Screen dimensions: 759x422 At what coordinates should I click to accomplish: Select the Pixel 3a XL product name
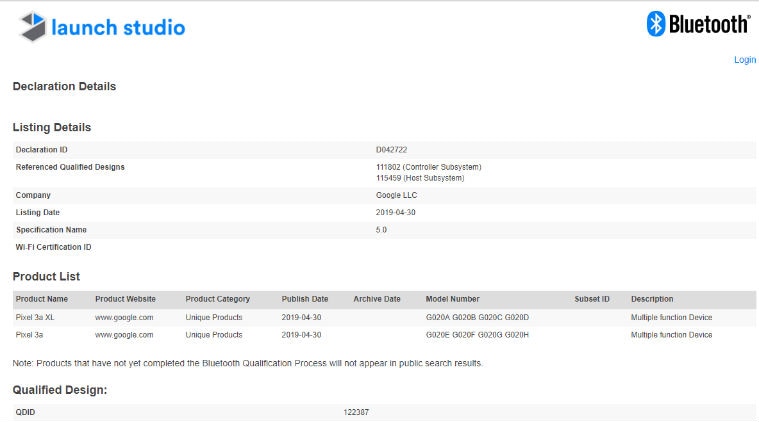(x=35, y=317)
